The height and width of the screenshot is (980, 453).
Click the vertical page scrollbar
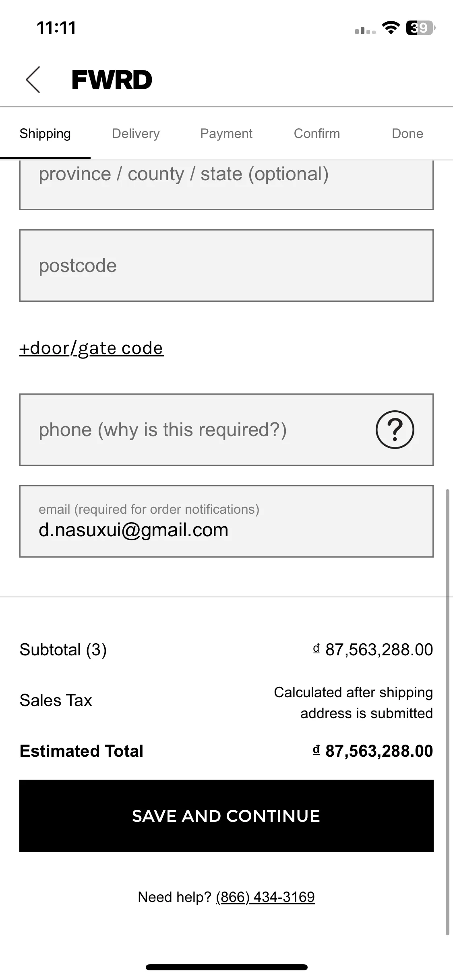(447, 712)
